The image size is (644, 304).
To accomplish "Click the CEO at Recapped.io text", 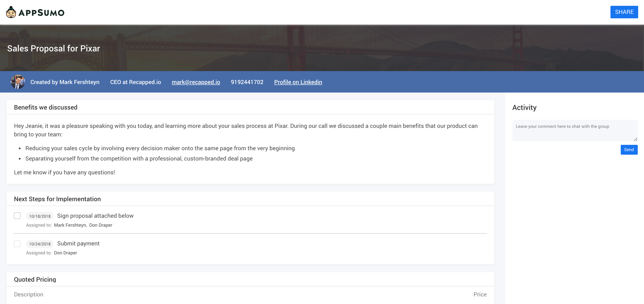I will [x=136, y=82].
